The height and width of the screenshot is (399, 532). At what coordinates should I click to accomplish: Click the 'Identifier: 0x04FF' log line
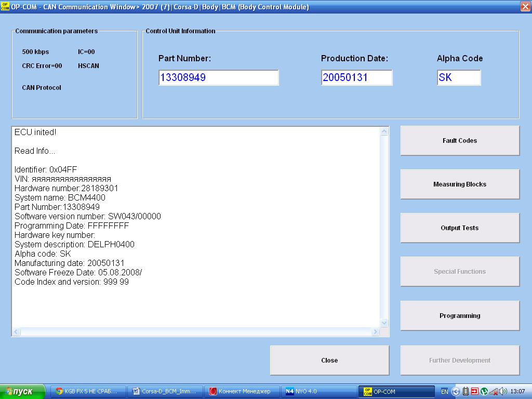pos(46,170)
